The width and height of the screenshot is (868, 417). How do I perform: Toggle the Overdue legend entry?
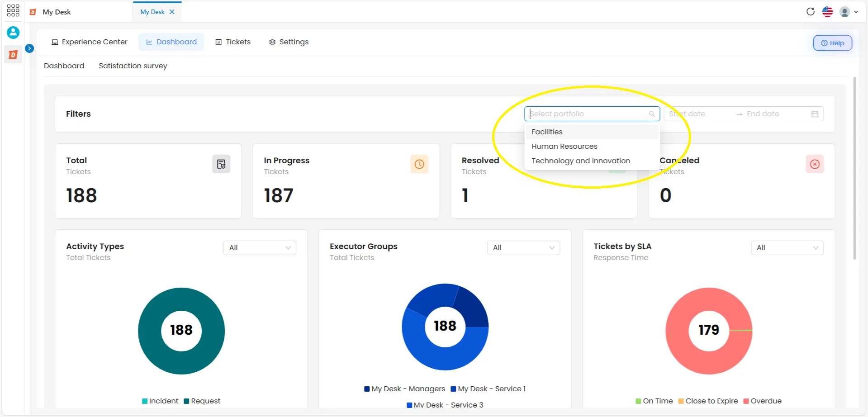tap(762, 401)
